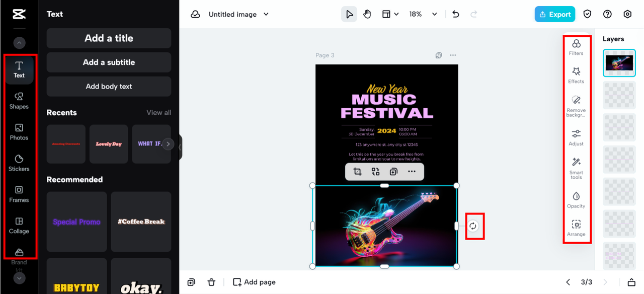Go to previous page arrow
This screenshot has height=294, width=644.
pos(568,282)
